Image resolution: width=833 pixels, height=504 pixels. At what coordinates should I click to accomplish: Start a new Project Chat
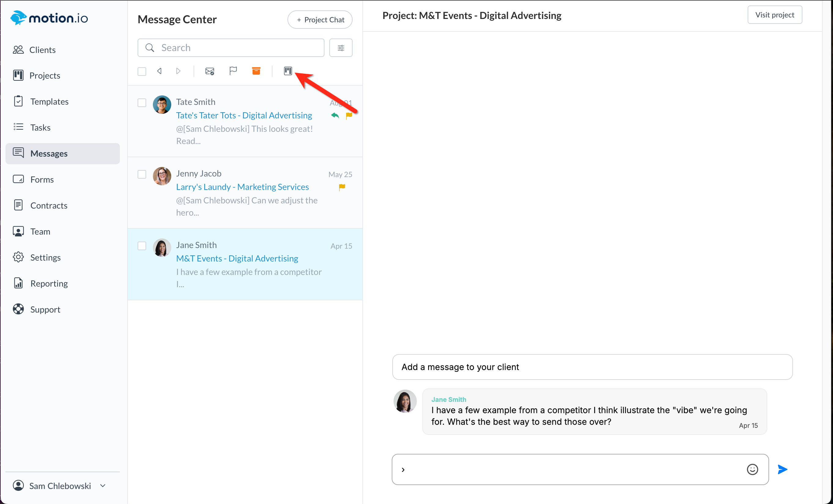coord(320,20)
